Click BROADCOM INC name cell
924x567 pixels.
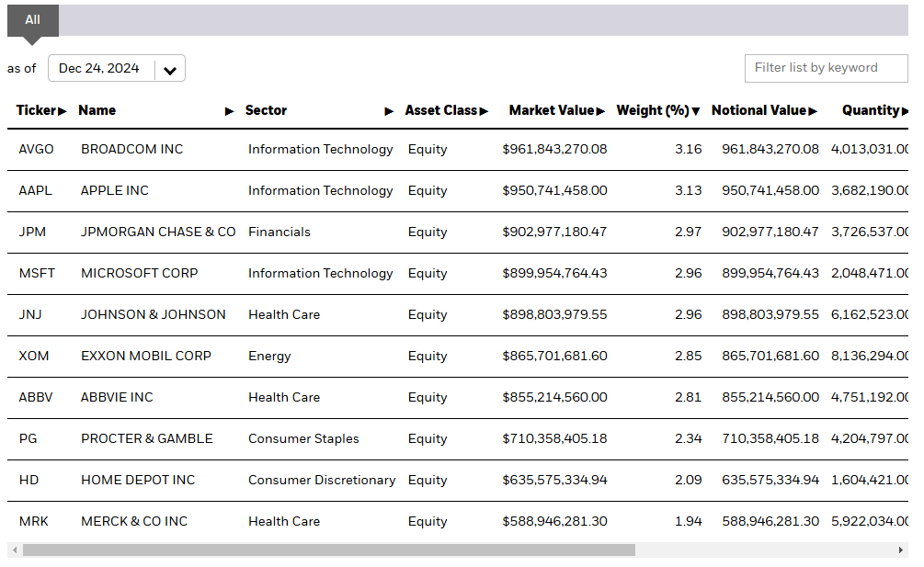[x=132, y=150]
